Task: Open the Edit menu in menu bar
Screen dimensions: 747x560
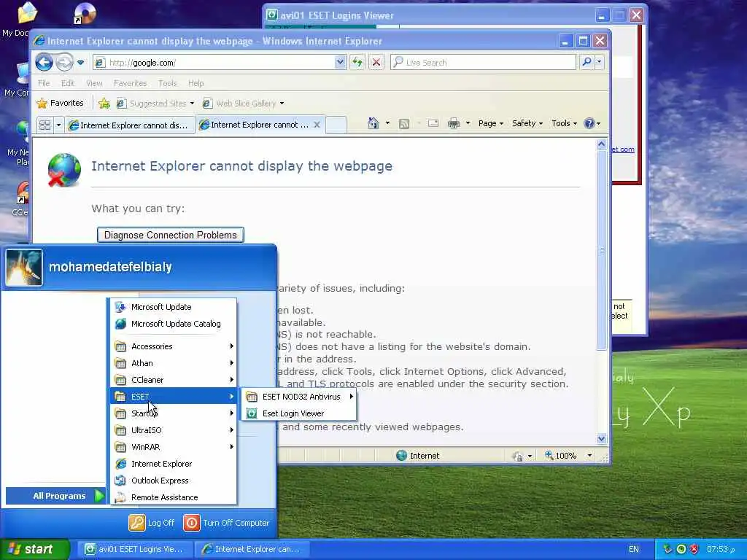Action: click(x=68, y=83)
